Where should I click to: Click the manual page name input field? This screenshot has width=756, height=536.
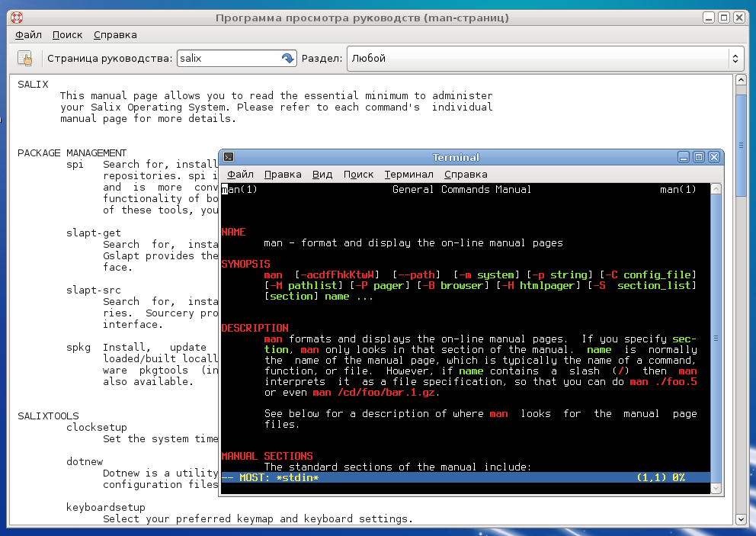(229, 59)
